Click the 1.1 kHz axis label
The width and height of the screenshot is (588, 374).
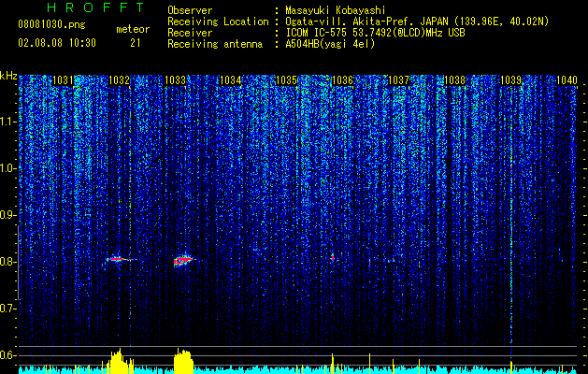tap(7, 122)
